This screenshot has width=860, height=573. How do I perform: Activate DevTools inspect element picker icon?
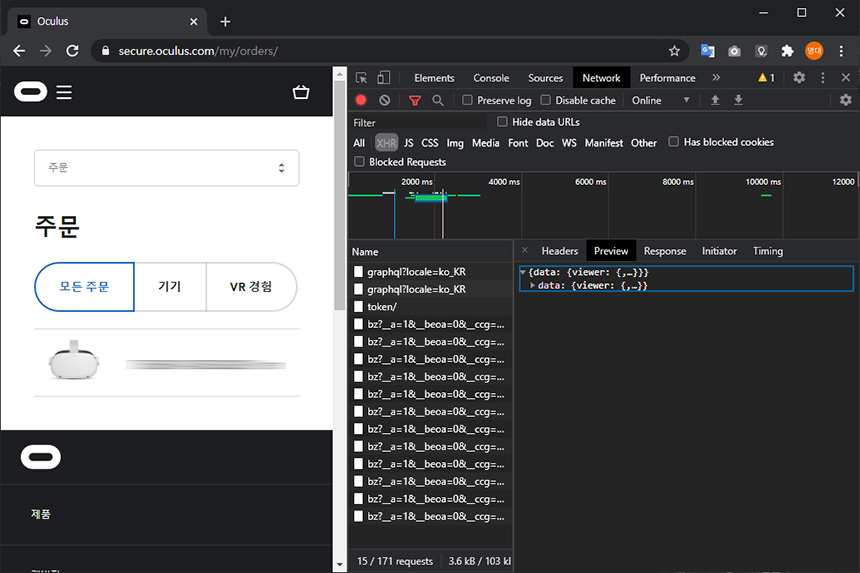pos(361,78)
